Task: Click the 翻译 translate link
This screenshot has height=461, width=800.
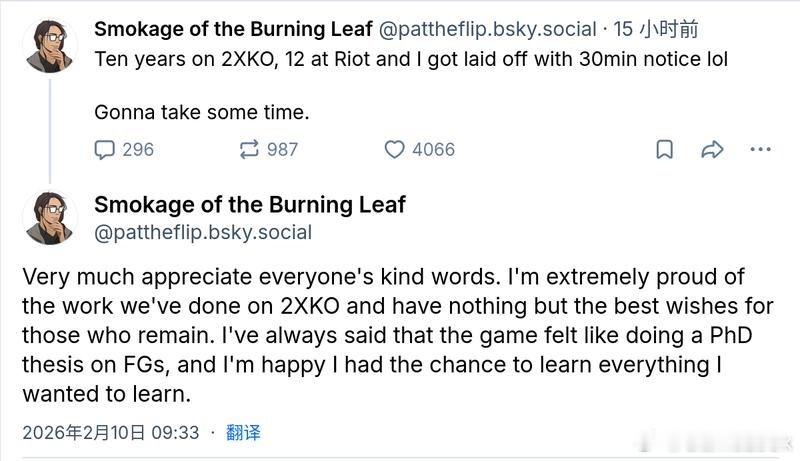Action: 243,433
